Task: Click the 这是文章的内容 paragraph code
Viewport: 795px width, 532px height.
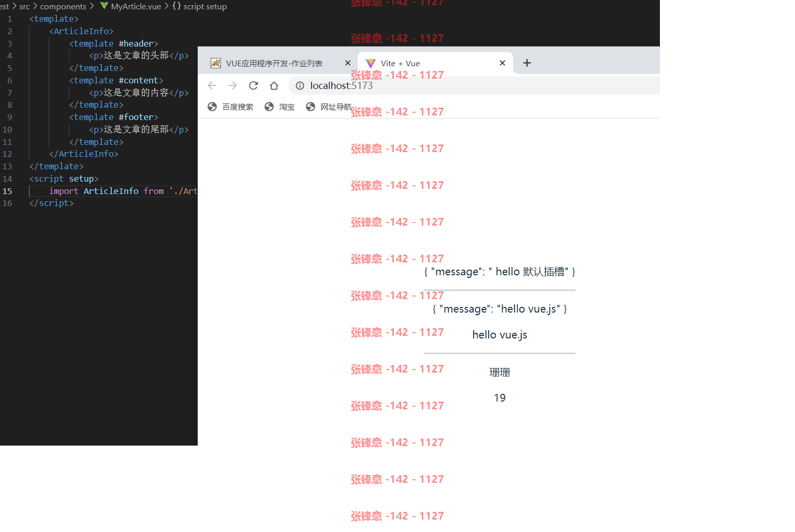Action: 139,93
